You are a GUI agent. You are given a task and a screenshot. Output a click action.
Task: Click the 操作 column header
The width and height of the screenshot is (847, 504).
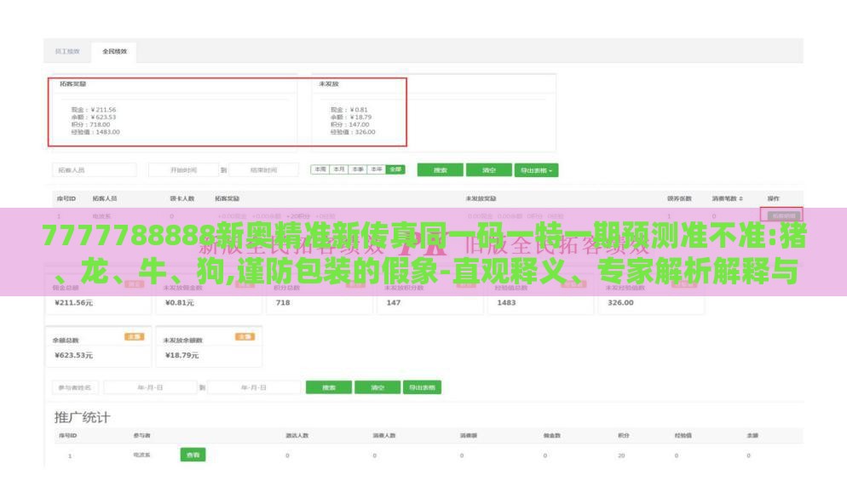click(774, 198)
